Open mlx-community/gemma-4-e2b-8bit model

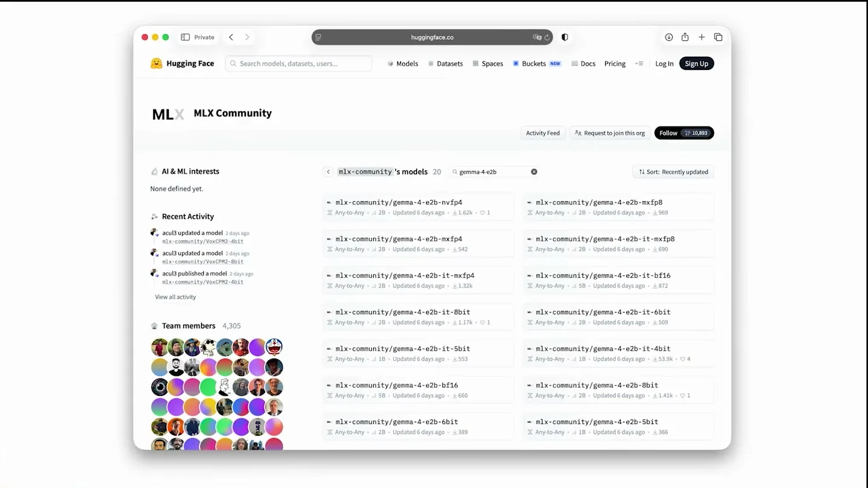pyautogui.click(x=619, y=390)
